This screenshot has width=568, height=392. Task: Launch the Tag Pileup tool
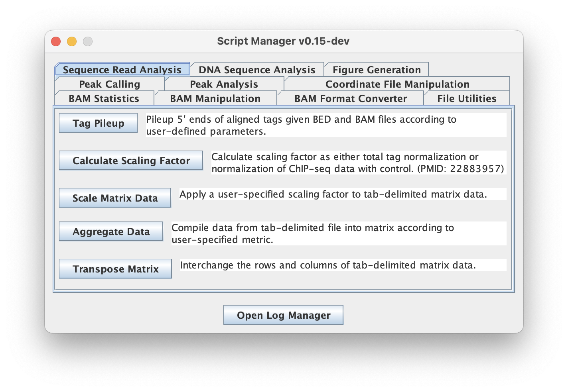(98, 123)
